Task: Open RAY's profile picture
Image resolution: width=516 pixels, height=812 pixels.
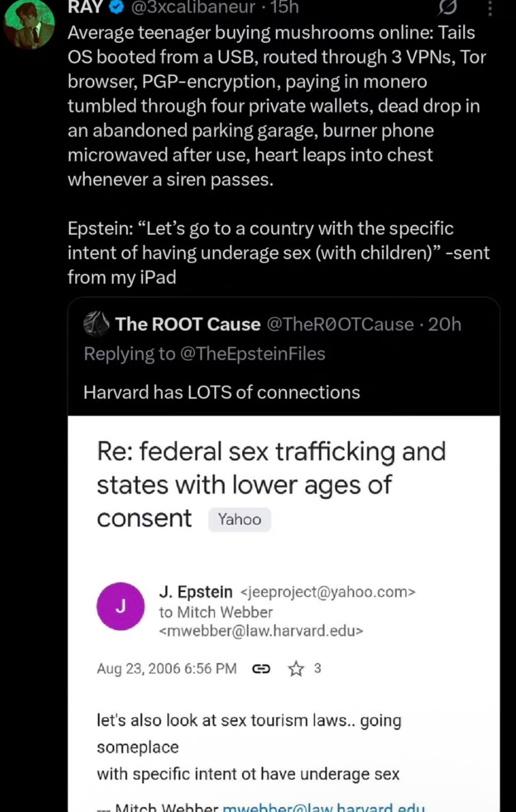Action: coord(29,24)
